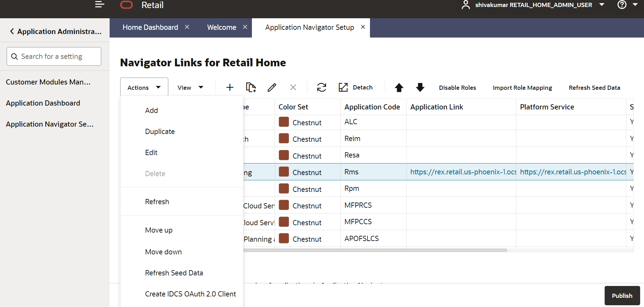Click the Delete X toolbar icon
This screenshot has width=644, height=307.
coord(293,87)
